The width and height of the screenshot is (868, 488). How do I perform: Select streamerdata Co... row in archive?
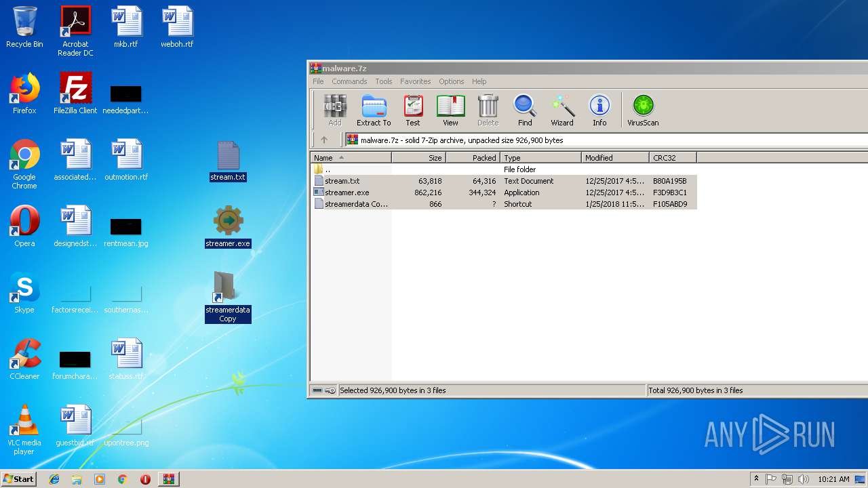(x=504, y=204)
